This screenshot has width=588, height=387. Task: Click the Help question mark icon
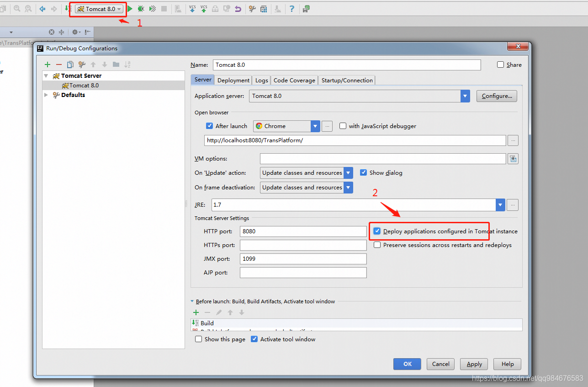tap(292, 9)
